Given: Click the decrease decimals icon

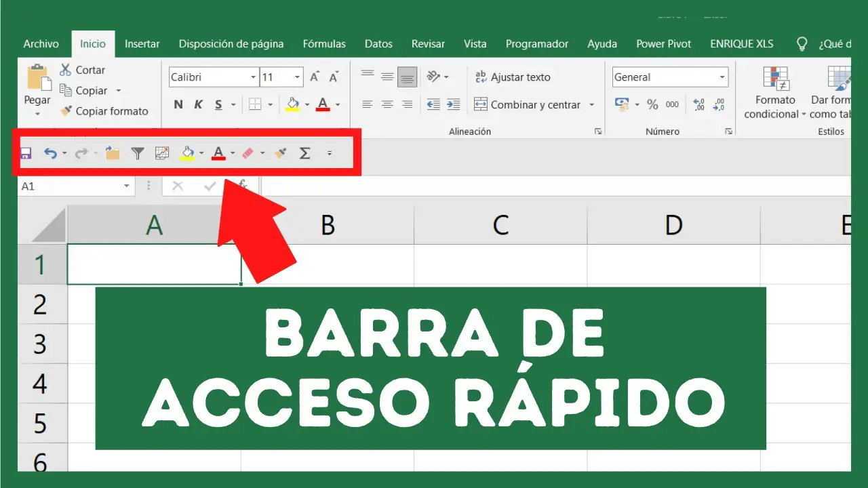Looking at the screenshot, I should 719,104.
